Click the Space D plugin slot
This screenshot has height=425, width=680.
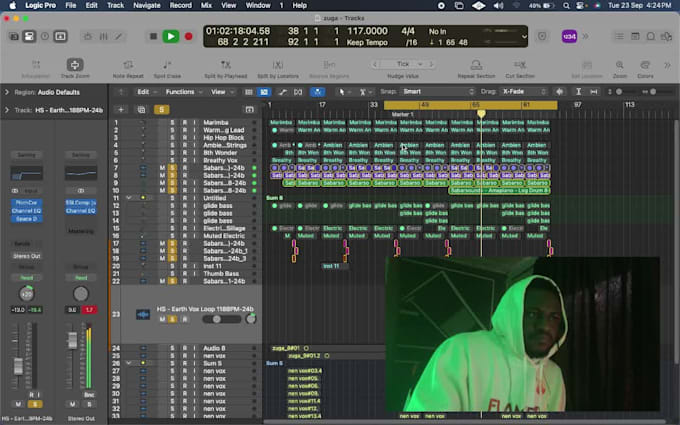(26, 219)
